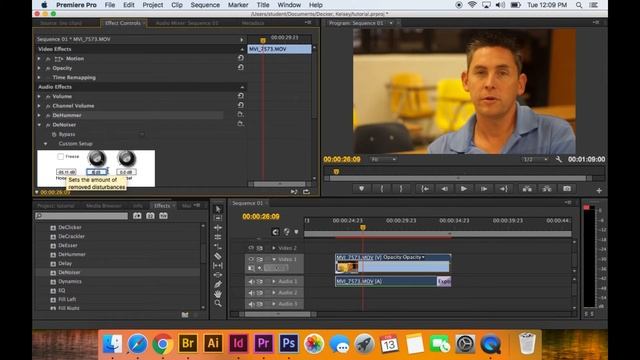Open the Clip menu

point(177,5)
